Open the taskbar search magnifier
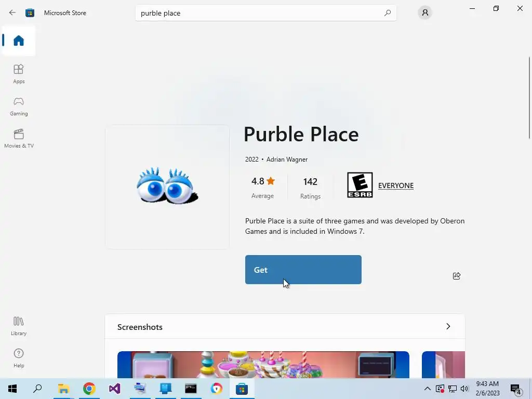The height and width of the screenshot is (399, 532). 37,389
